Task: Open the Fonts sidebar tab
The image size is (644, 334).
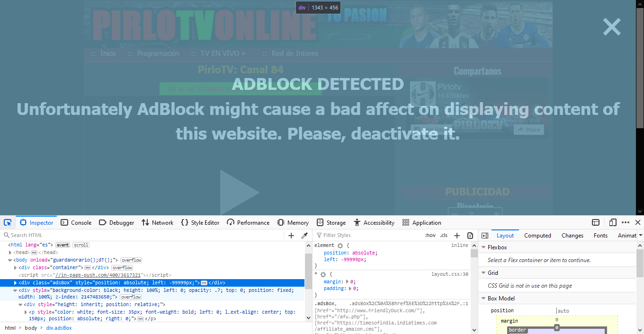Action: [x=600, y=235]
